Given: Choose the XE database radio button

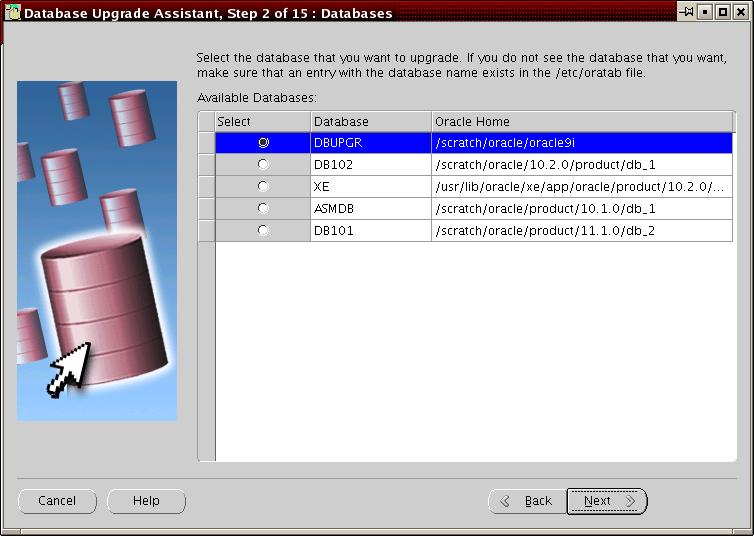Looking at the screenshot, I should click(263, 186).
